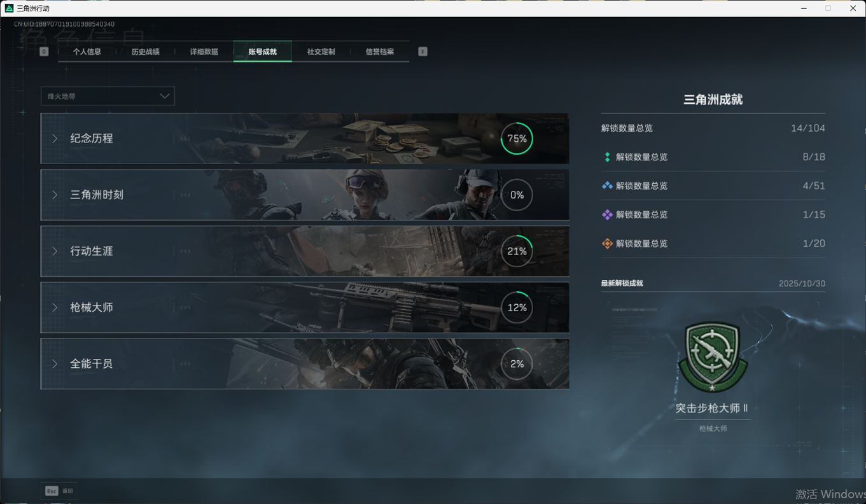Image resolution: width=866 pixels, height=504 pixels.
Task: Click the 75% progress ring
Action: [517, 139]
